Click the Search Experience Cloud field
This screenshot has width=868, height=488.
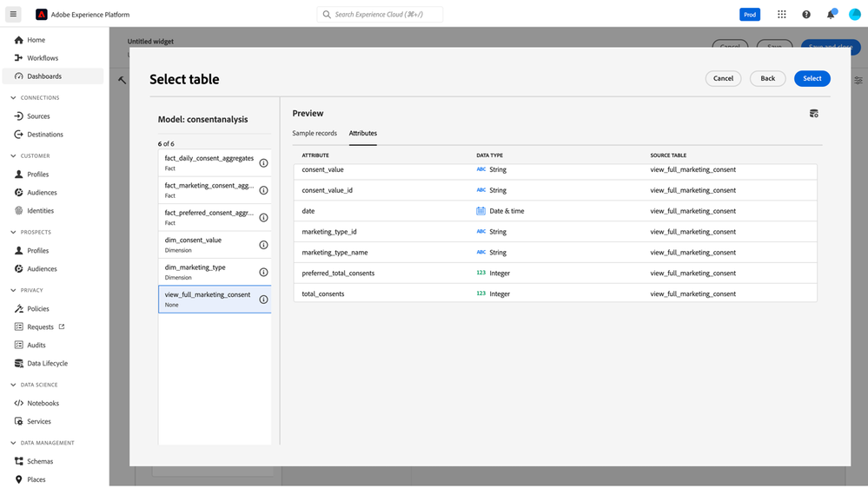click(x=380, y=15)
